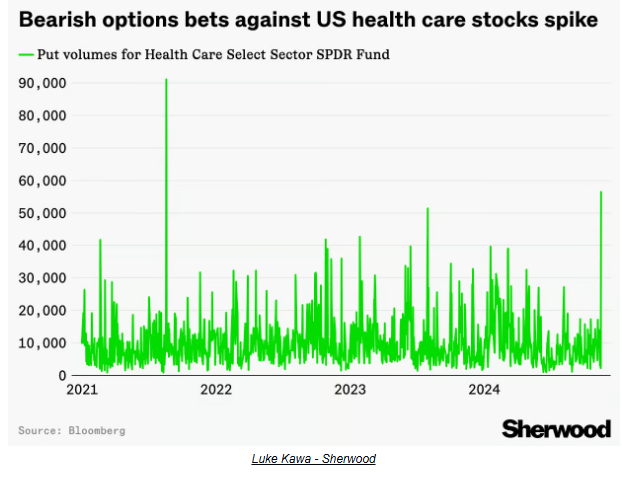Click the 2024 x-axis label
The height and width of the screenshot is (481, 622).
click(x=485, y=389)
